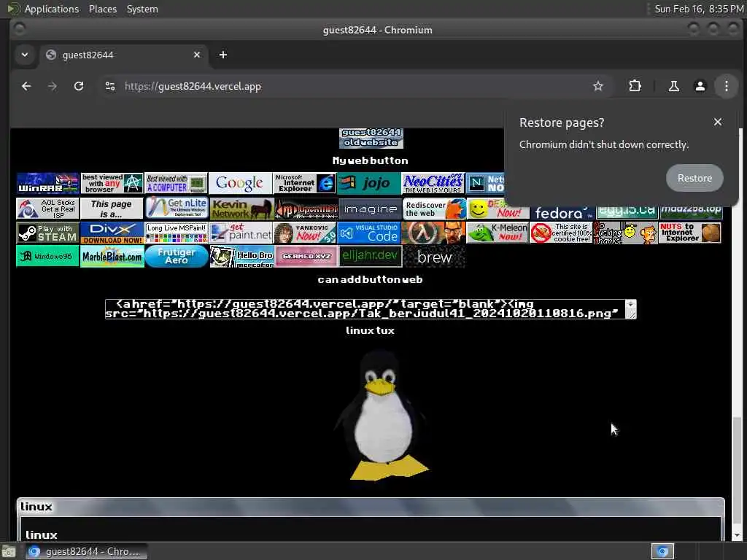Click the Google web button
This screenshot has width=747, height=560.
241,183
